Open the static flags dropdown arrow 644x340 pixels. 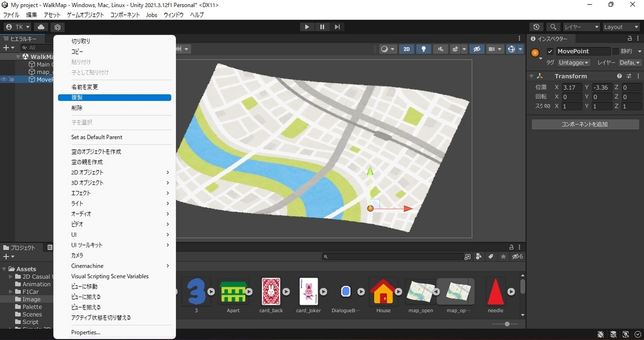coord(639,51)
